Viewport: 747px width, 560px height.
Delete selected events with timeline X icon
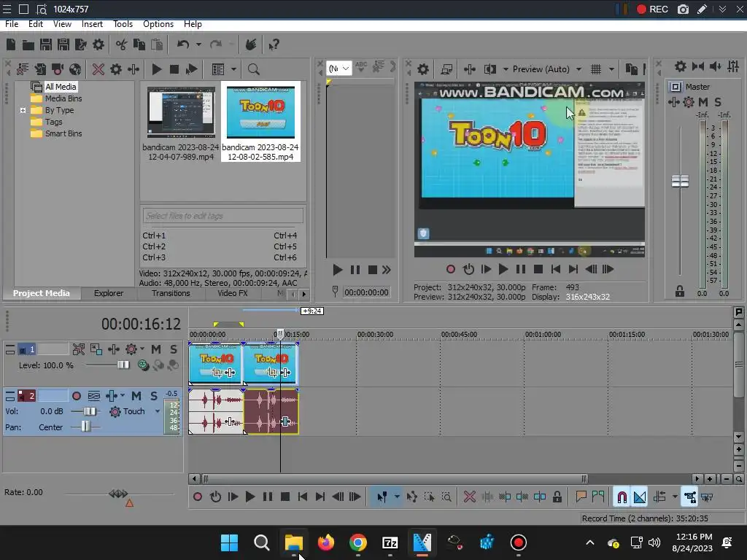pos(469,497)
